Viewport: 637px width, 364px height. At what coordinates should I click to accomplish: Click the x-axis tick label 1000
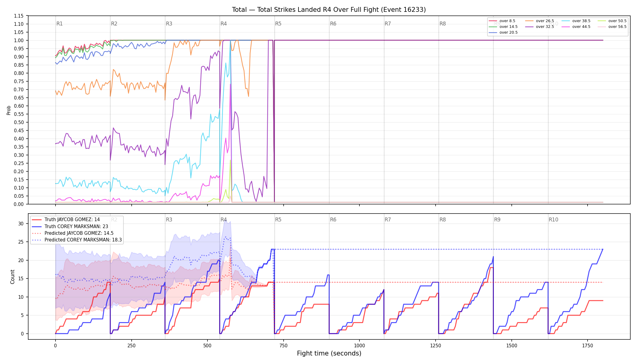(x=359, y=345)
